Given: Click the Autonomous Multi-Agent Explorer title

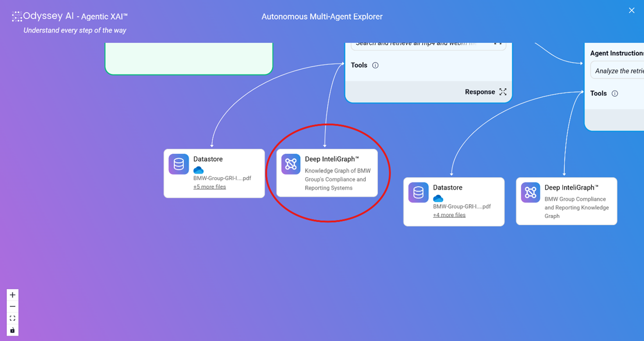Looking at the screenshot, I should point(322,17).
